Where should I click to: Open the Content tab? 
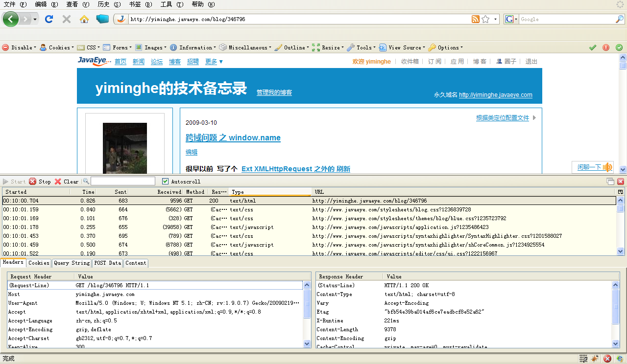click(x=136, y=263)
